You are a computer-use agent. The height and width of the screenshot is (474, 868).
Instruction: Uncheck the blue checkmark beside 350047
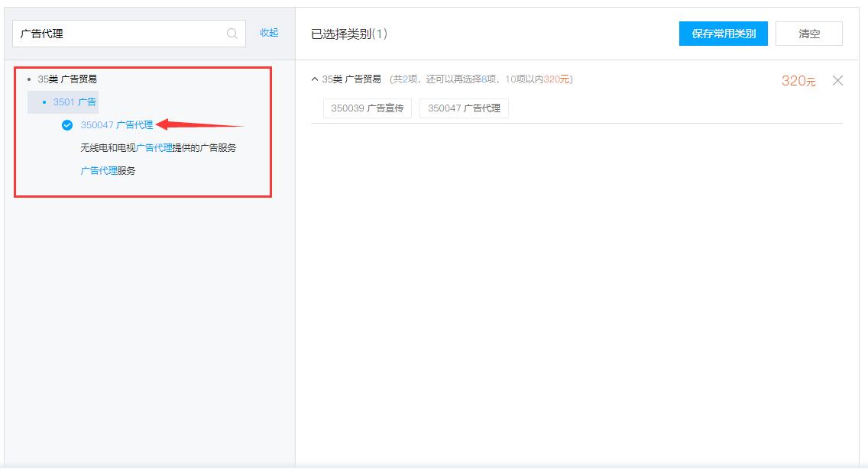67,125
